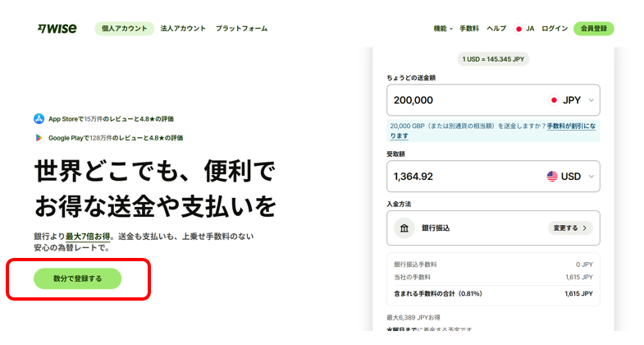
Task: Click the App Store icon
Action: 39,119
